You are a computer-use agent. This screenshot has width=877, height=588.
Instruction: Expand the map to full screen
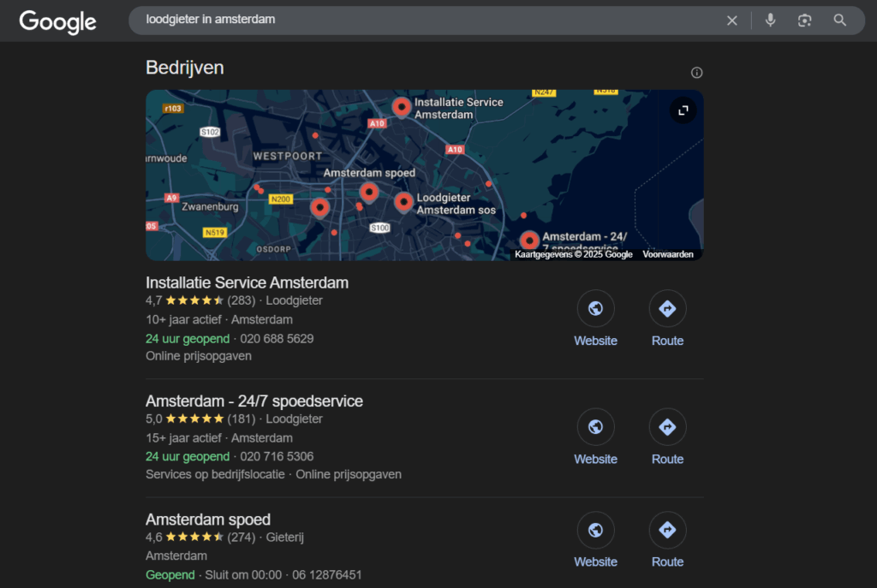click(683, 110)
